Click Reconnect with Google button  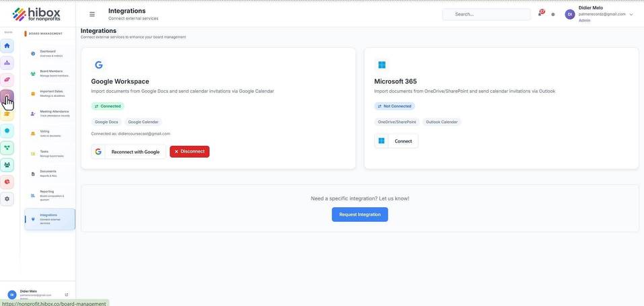(x=128, y=151)
